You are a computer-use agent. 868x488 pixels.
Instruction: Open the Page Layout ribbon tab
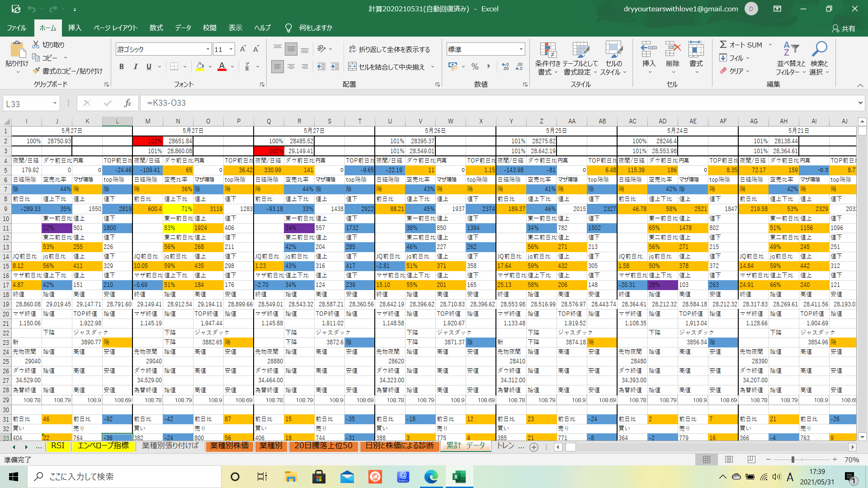coord(115,28)
